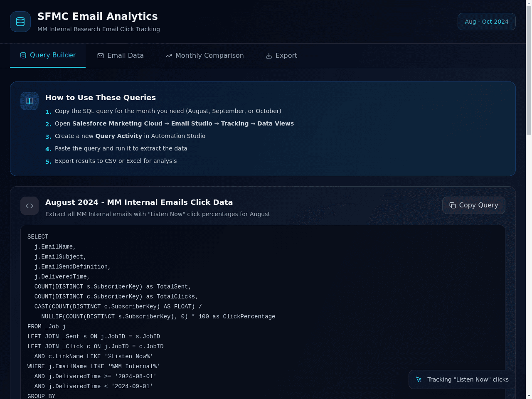Click step 5 Export results to CSV
The image size is (532, 399).
116,161
